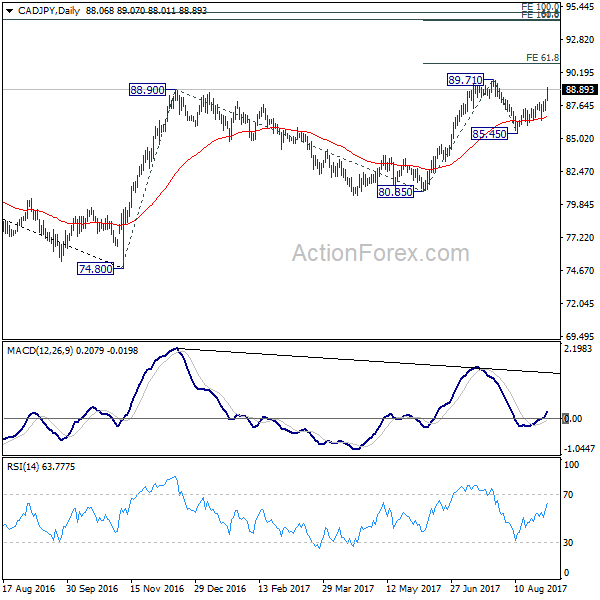Screen dimensions: 600x600
Task: Click the FE 61.8 Fibonacci level label
Action: pyautogui.click(x=542, y=58)
